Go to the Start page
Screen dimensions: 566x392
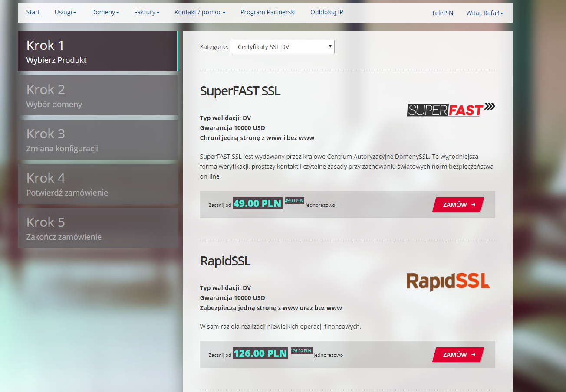pyautogui.click(x=33, y=13)
